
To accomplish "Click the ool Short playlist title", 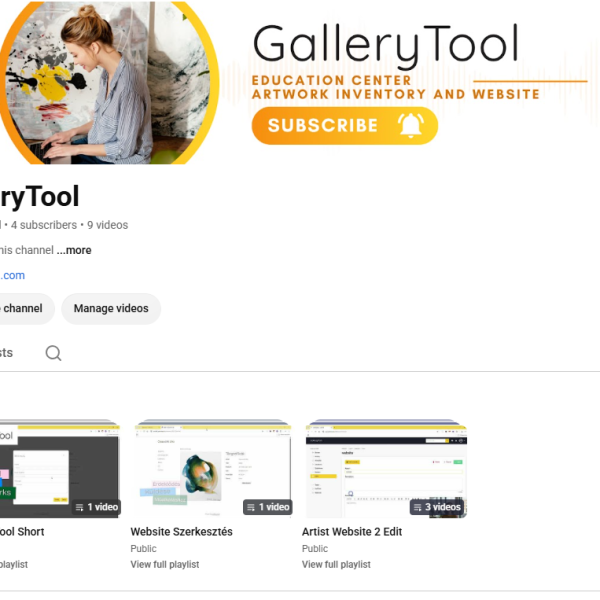I will click(x=22, y=532).
